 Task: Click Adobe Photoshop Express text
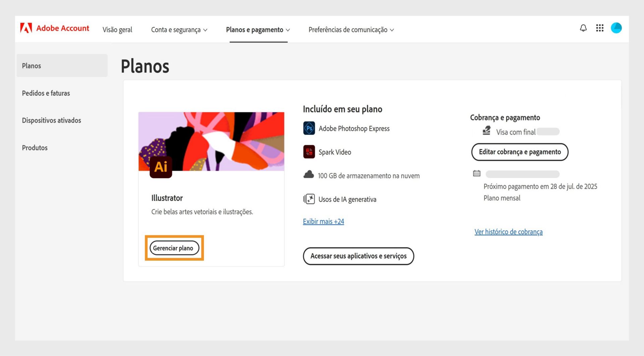tap(354, 129)
